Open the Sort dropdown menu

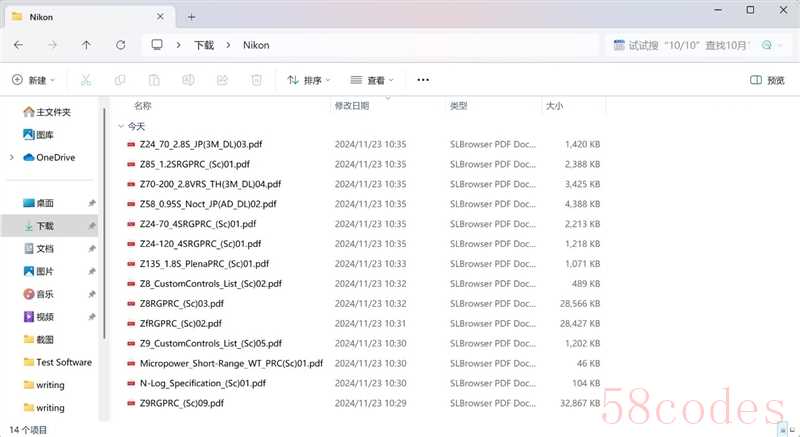click(x=310, y=80)
